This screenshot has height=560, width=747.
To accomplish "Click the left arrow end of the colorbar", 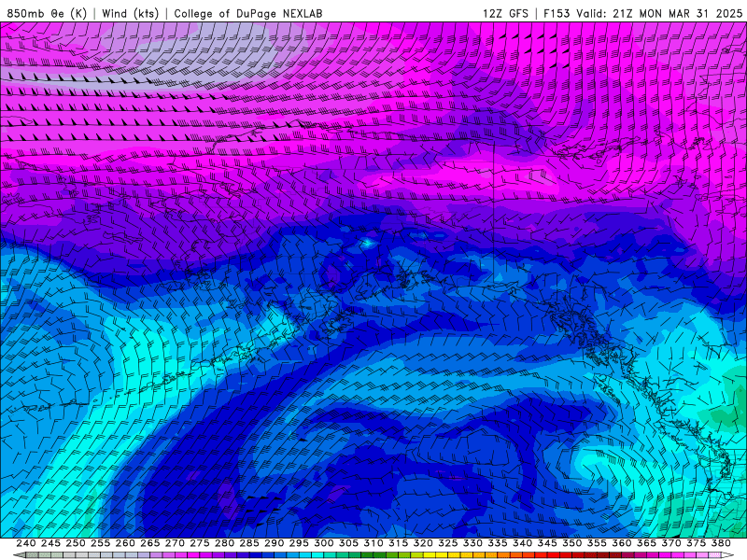I will coord(19,555).
